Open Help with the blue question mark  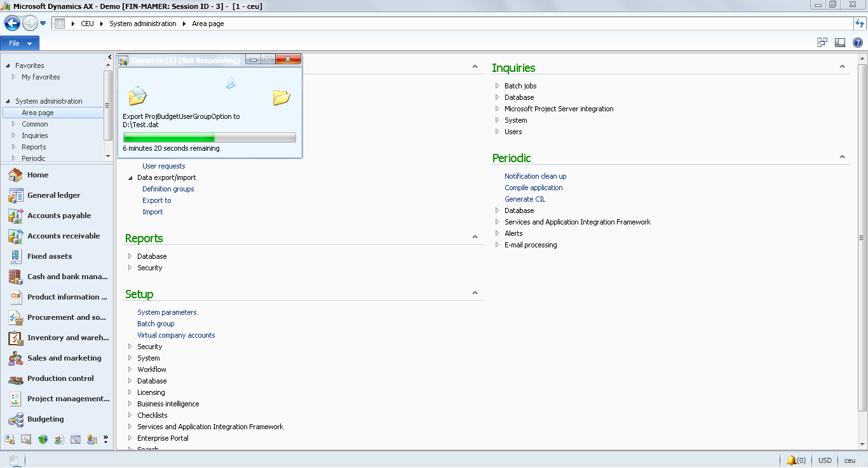pos(858,43)
